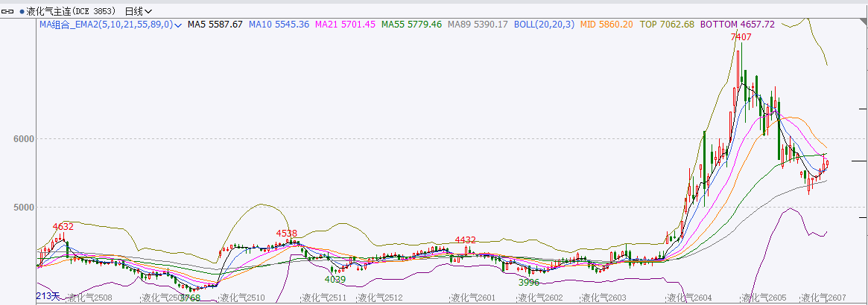
Task: Click the orange MID 5860.20 label
Action: (x=606, y=25)
